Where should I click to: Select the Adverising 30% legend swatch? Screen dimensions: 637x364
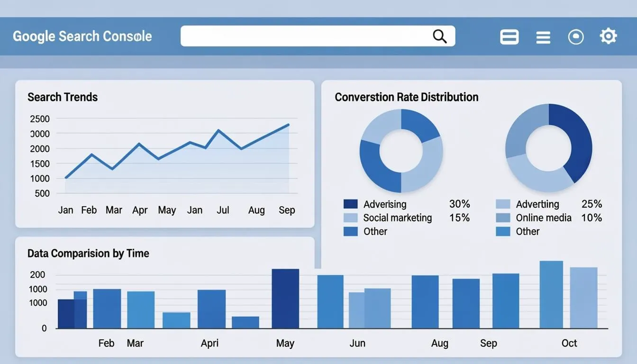[x=350, y=204]
